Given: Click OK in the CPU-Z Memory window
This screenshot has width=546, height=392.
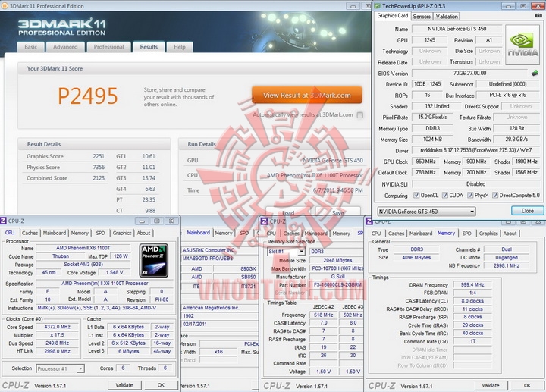Looking at the screenshot, I should (527, 385).
